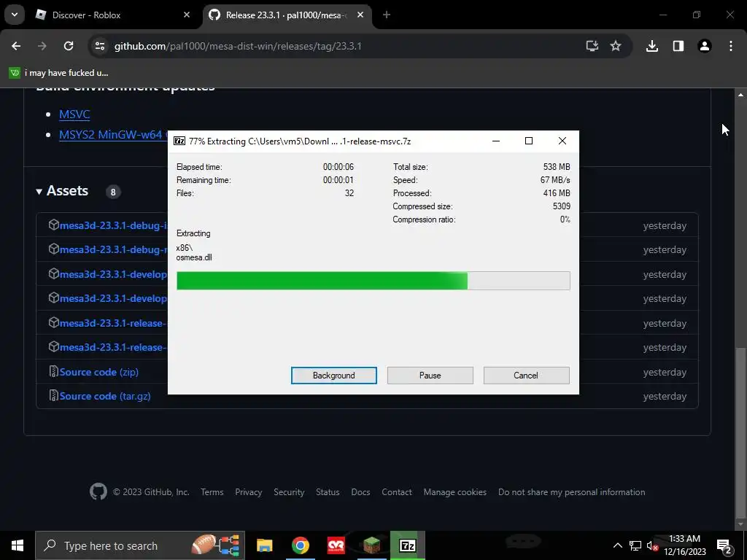Click the 7z icon in dialog title bar

click(x=179, y=141)
